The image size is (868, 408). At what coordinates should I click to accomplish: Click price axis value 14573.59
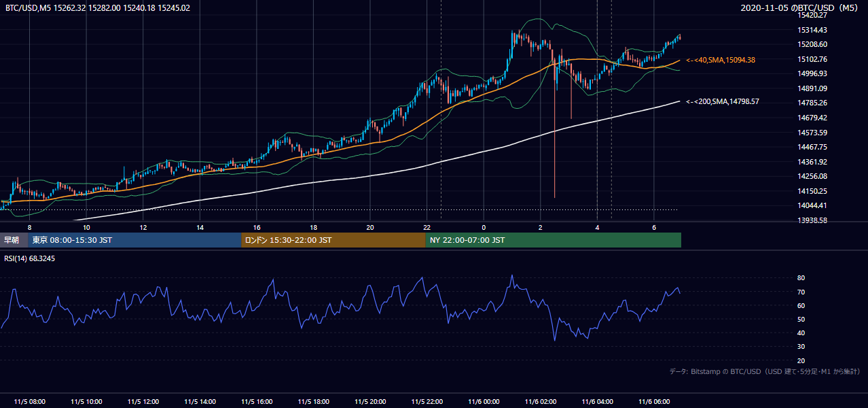813,133
